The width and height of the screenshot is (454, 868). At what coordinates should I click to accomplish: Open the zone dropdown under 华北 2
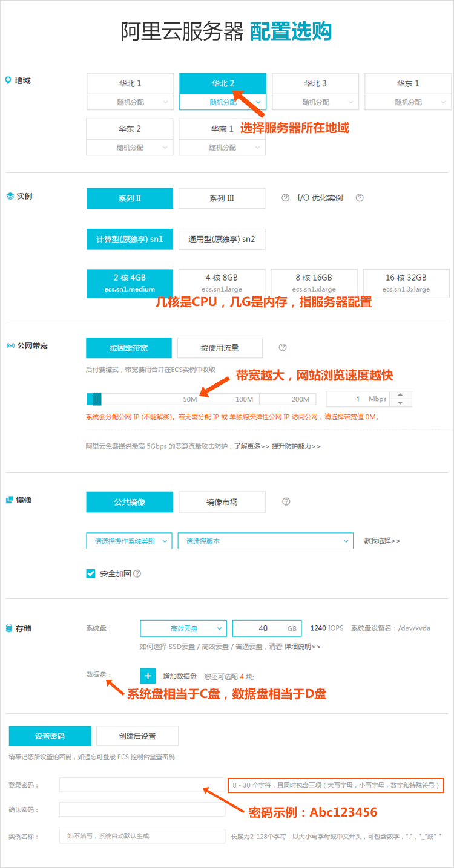point(223,102)
